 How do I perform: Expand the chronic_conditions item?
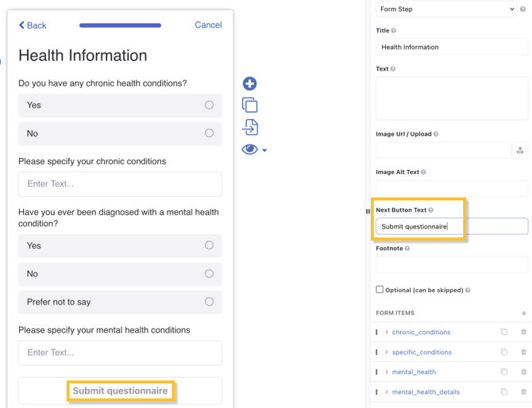coord(387,333)
